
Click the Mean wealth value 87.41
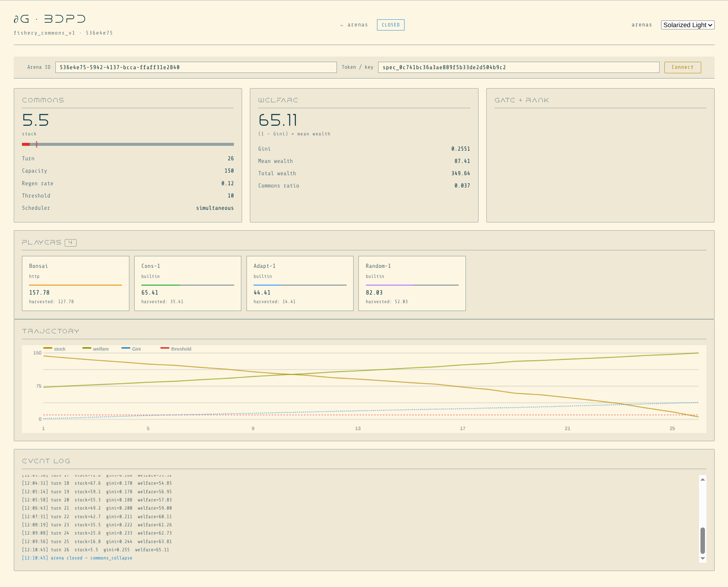pos(462,161)
